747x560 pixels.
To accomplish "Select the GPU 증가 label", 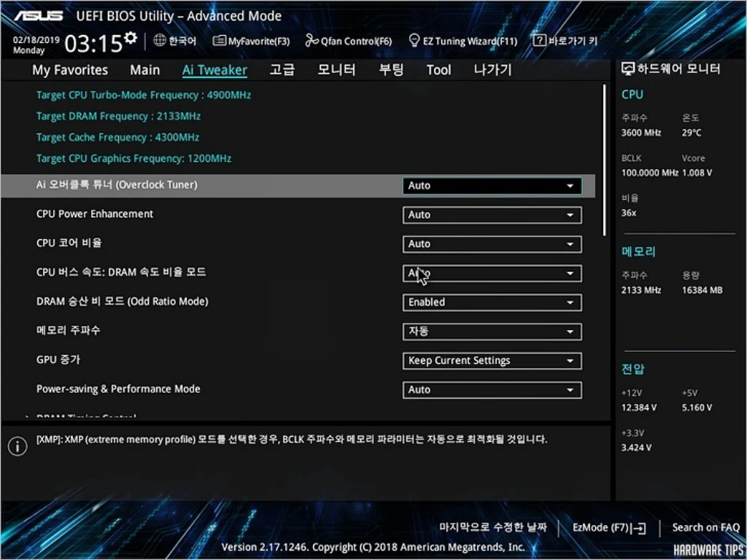I will (58, 359).
